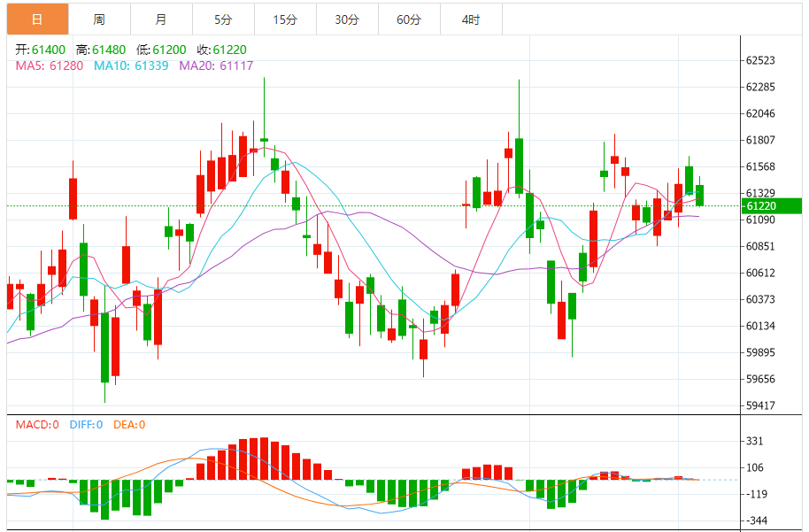
Task: Click MACD axis label 331
Action: 754,441
